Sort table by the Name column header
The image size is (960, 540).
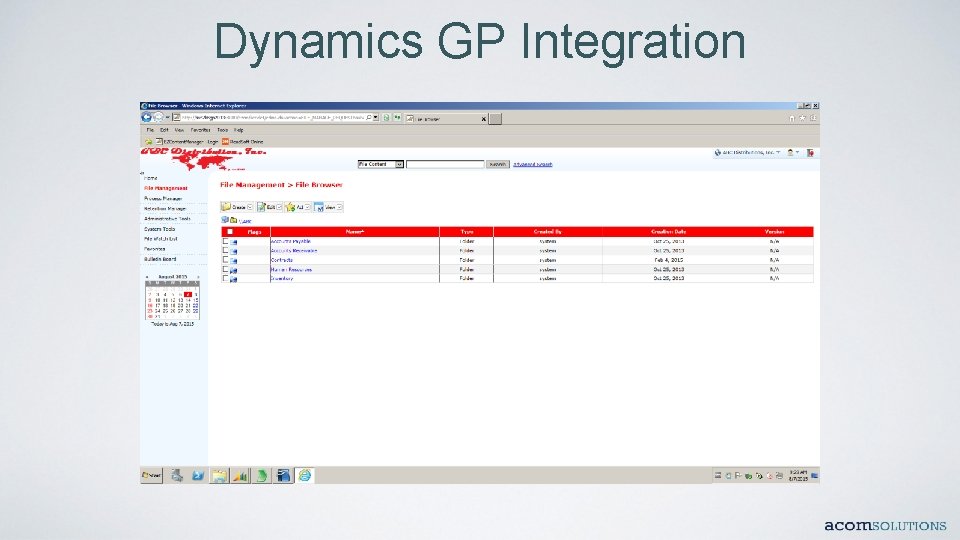354,232
